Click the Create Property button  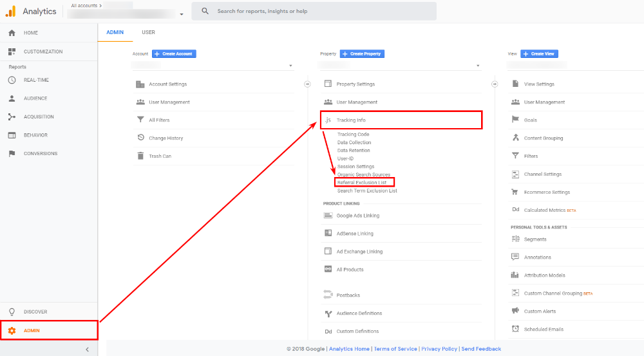point(362,54)
